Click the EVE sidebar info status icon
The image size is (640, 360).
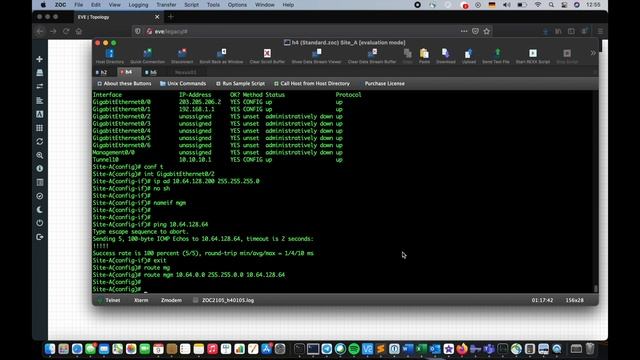(40, 169)
